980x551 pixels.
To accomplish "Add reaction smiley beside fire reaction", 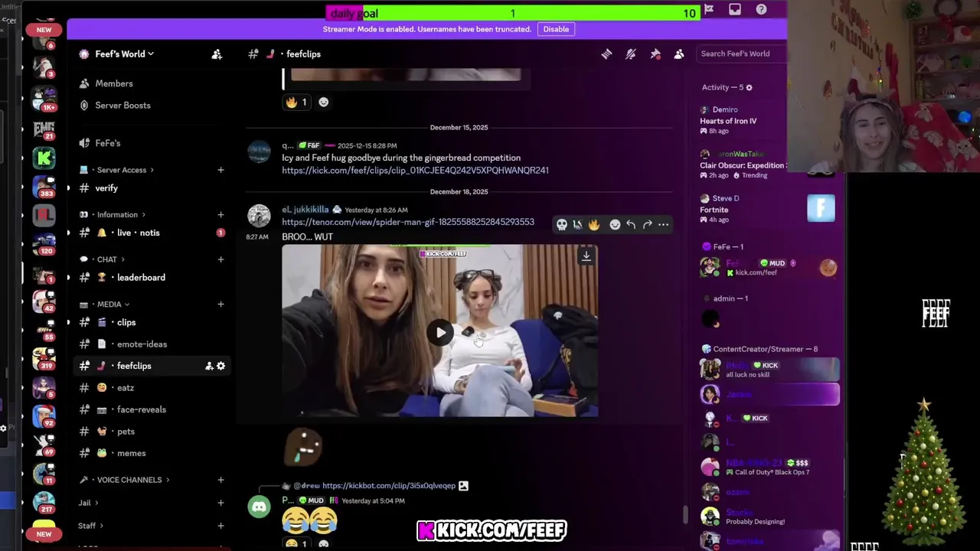I will point(324,102).
